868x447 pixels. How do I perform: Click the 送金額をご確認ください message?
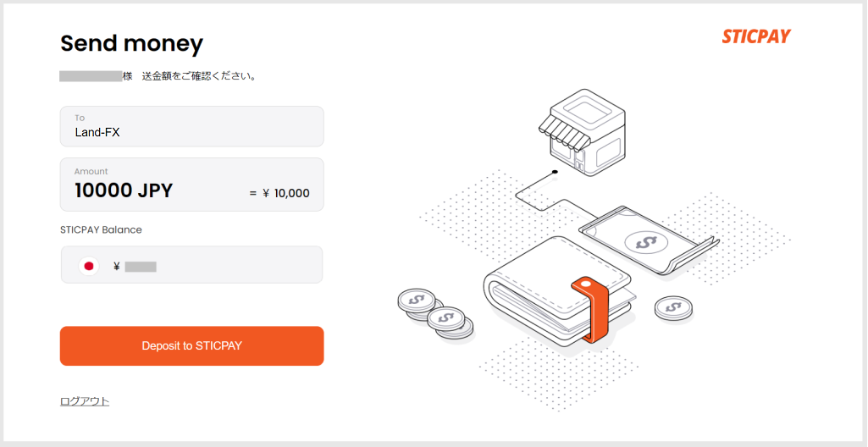point(200,76)
